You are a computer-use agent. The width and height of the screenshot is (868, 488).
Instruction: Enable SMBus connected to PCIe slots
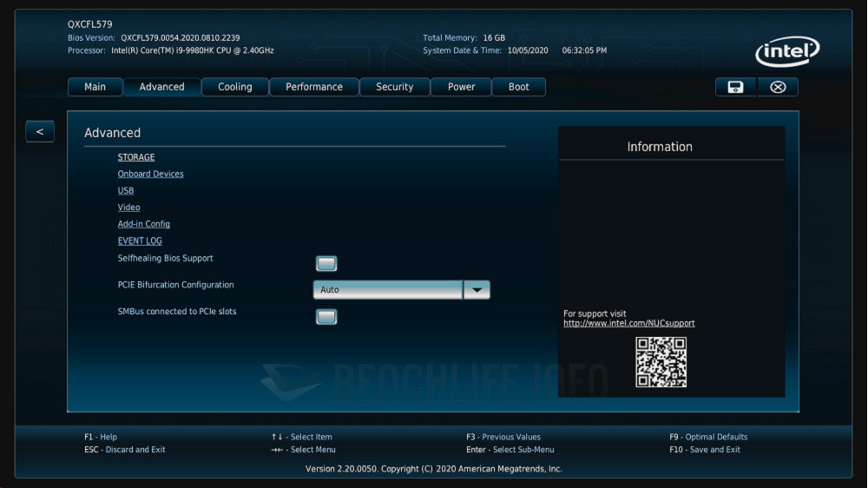pos(326,317)
